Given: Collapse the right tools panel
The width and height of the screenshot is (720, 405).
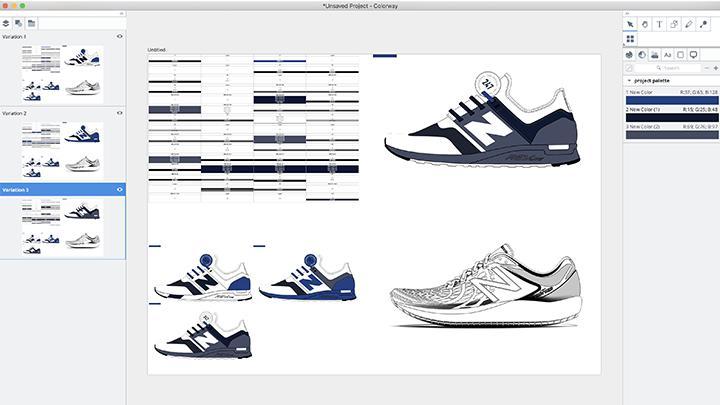Looking at the screenshot, I should [x=625, y=13].
